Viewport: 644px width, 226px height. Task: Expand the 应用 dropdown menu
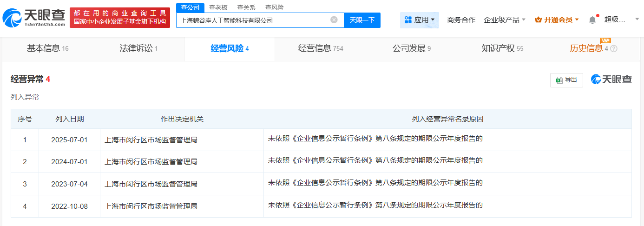point(420,20)
